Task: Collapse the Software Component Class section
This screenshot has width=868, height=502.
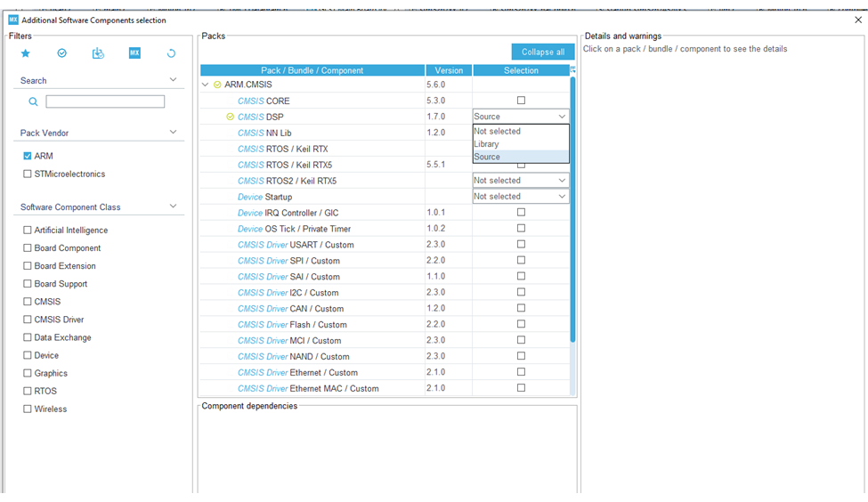Action: 174,206
